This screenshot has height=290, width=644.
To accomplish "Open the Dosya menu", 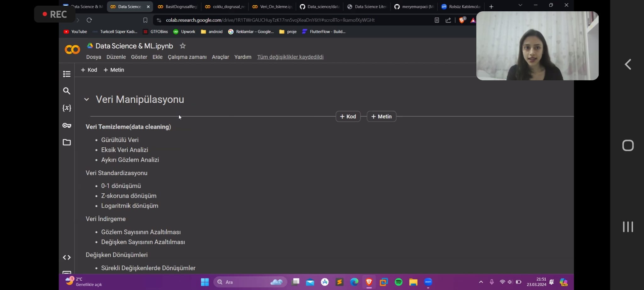I will [x=93, y=57].
